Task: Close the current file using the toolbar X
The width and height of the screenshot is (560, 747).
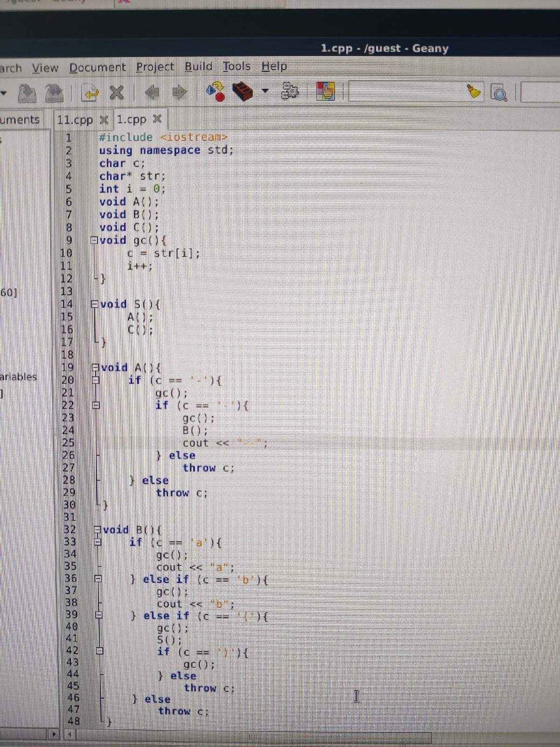Action: pyautogui.click(x=116, y=92)
